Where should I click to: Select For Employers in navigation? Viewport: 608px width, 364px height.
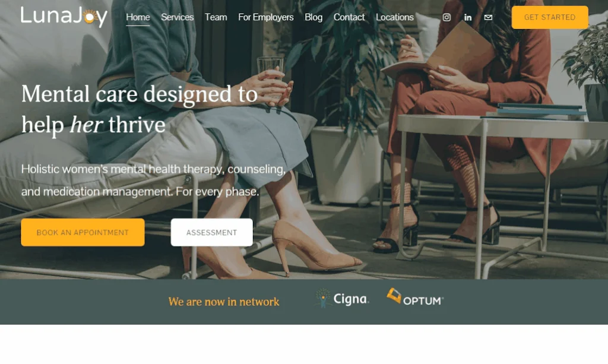(265, 17)
